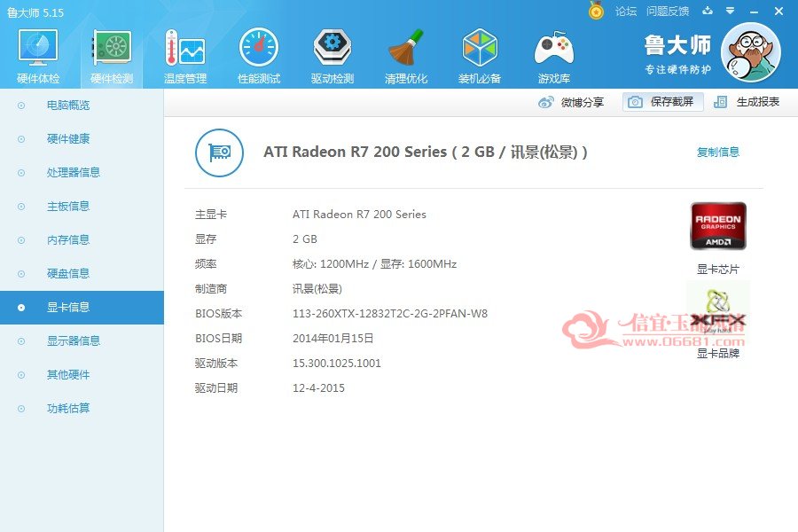Click the driver version 15.300.1025.1001

point(336,363)
